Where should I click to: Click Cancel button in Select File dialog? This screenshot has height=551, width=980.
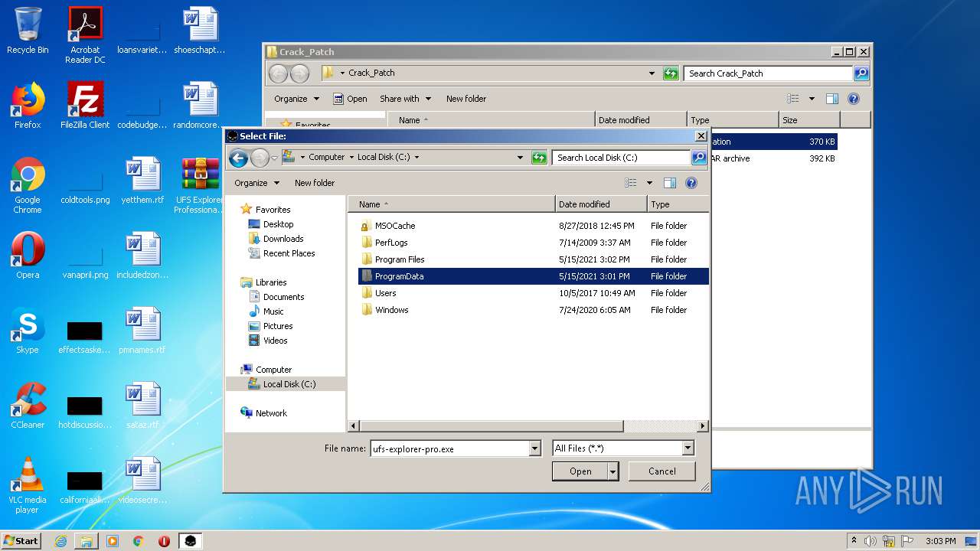(661, 471)
